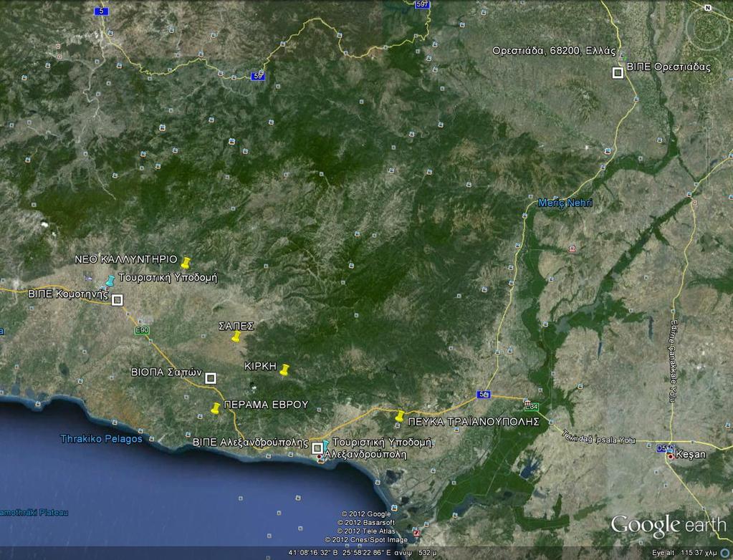Click the ΝΕΟ ΚΑΛΛΥΝΤΗΡΙΟ label

[x=126, y=259]
